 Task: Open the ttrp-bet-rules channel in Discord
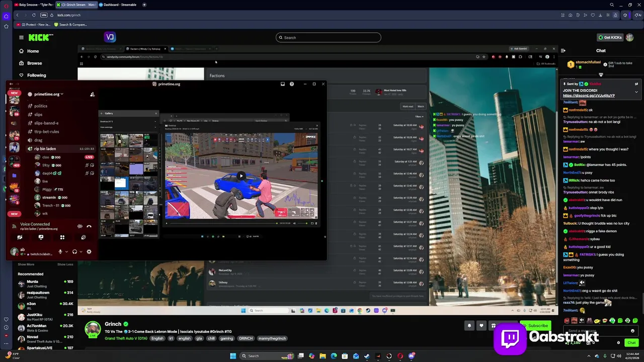click(47, 132)
